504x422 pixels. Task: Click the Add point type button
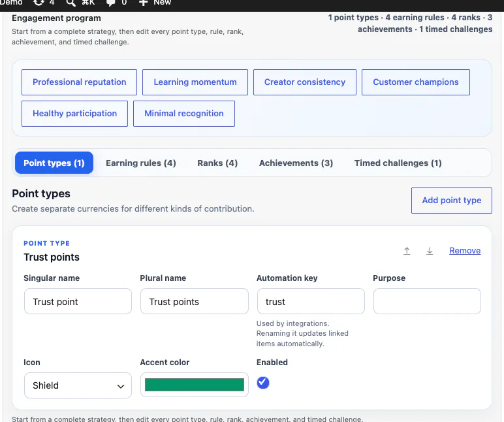[x=452, y=201]
